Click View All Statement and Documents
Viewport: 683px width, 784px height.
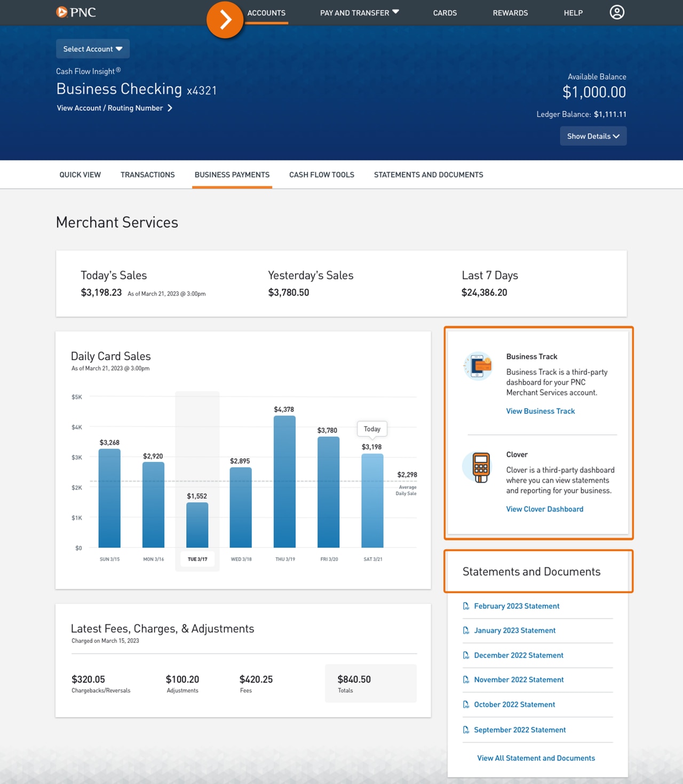(x=536, y=758)
